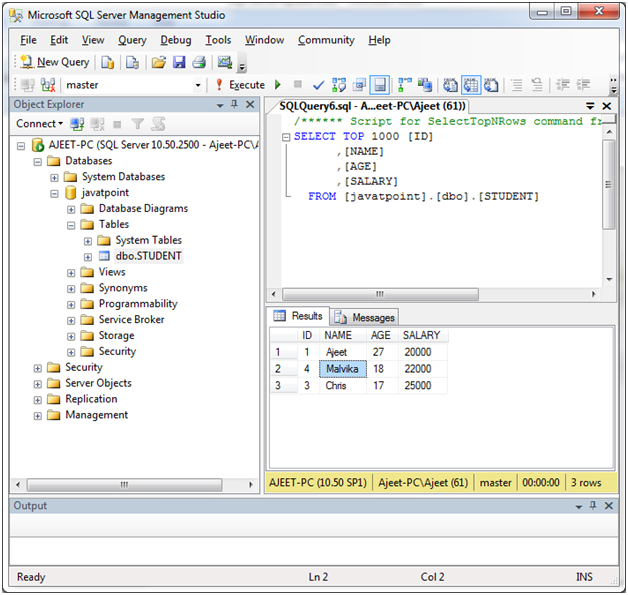Click the Change Connection icon
The image size is (628, 595).
[x=48, y=85]
